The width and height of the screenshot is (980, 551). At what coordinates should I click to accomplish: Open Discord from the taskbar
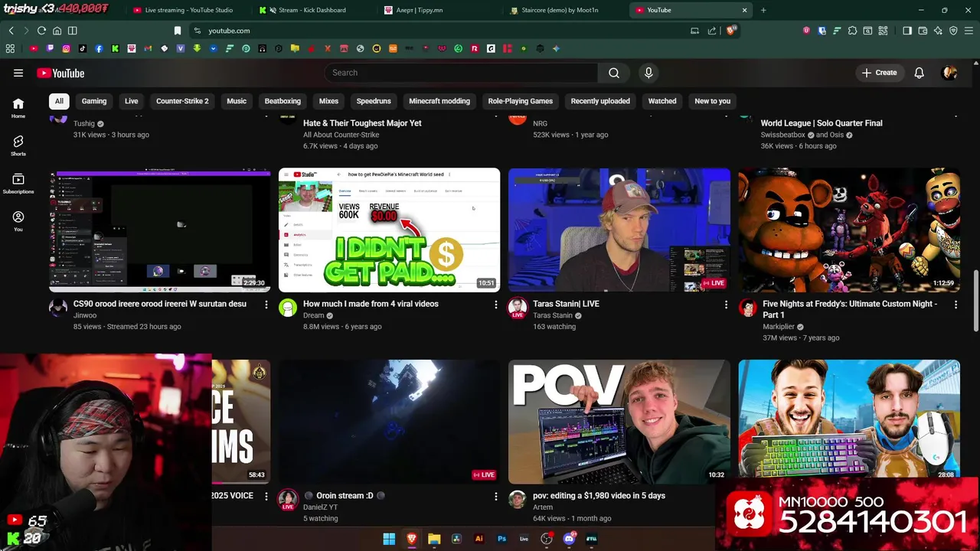tap(569, 539)
